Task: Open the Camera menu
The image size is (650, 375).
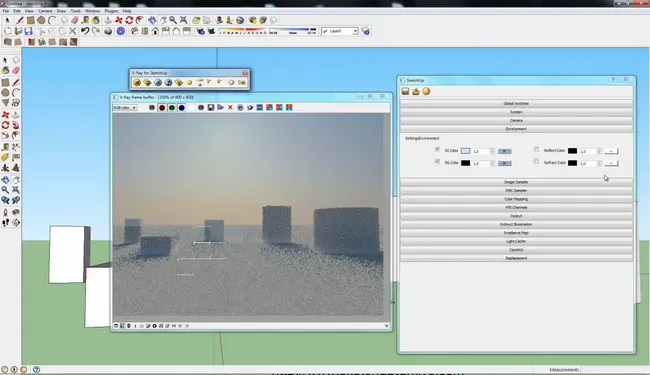Action: click(45, 11)
